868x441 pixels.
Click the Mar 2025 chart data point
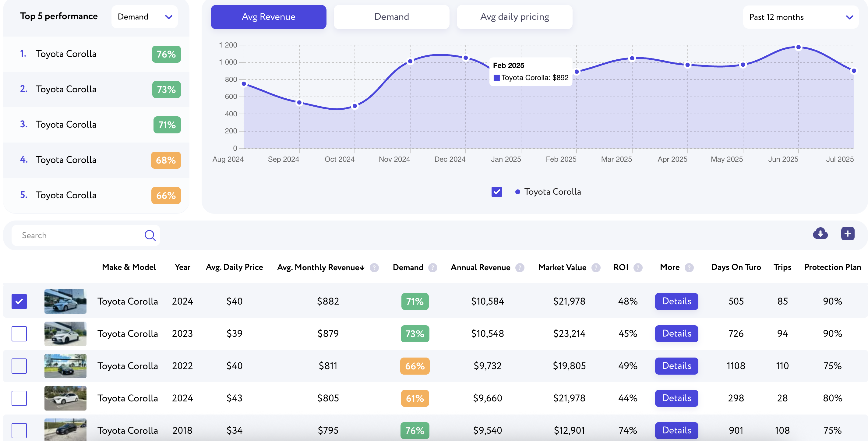tap(632, 58)
